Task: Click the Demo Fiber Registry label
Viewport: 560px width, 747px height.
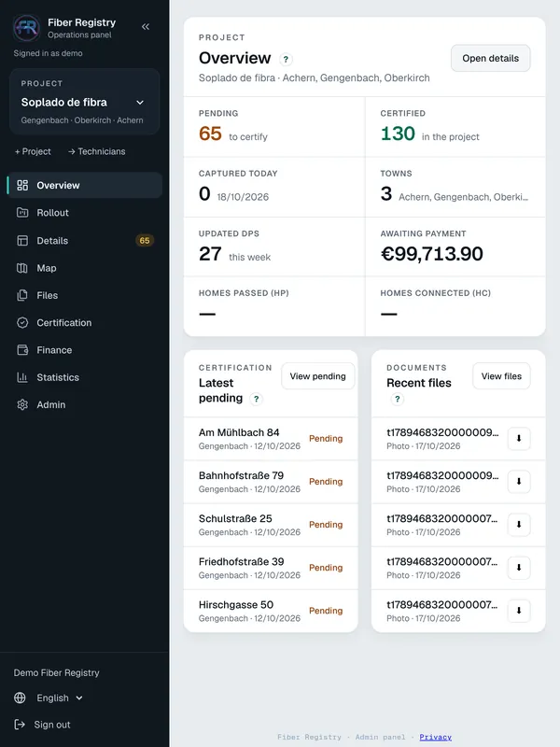Action: pos(56,672)
